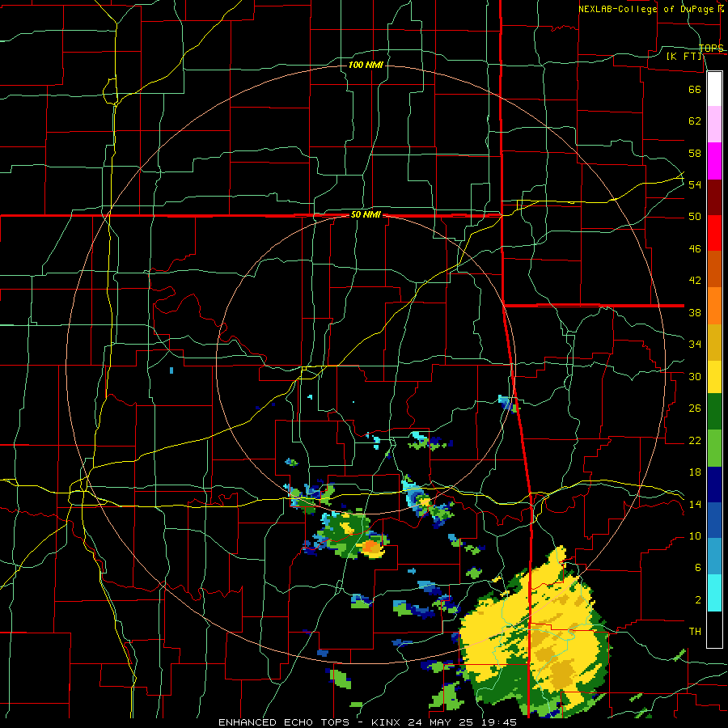The width and height of the screenshot is (728, 728).
Task: Click the 58 legend value
Action: tap(695, 153)
